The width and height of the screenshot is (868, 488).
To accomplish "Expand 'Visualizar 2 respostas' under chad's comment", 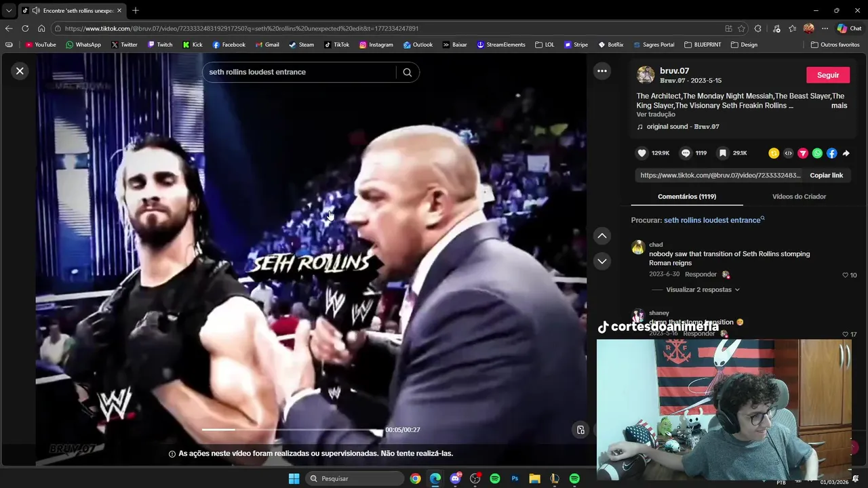I will (x=703, y=289).
